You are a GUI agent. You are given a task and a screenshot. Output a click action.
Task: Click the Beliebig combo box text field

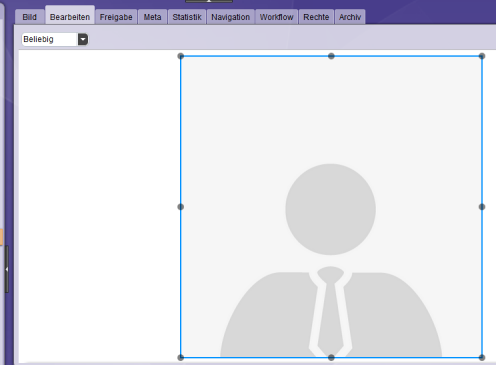(x=50, y=39)
